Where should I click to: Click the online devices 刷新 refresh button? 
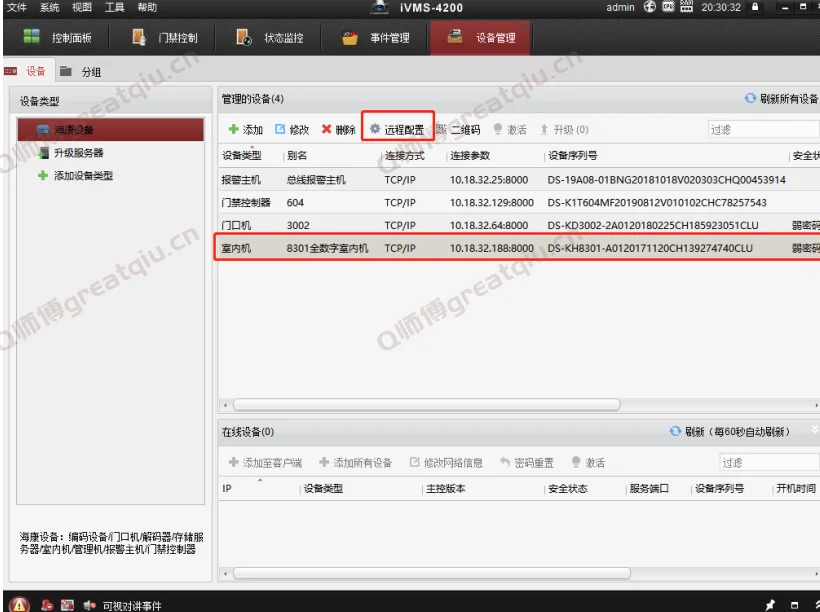(729, 432)
